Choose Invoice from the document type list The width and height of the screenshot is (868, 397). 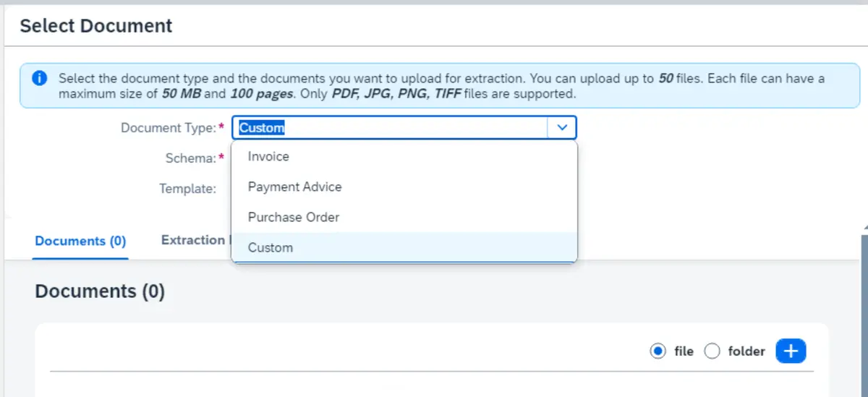(x=268, y=156)
